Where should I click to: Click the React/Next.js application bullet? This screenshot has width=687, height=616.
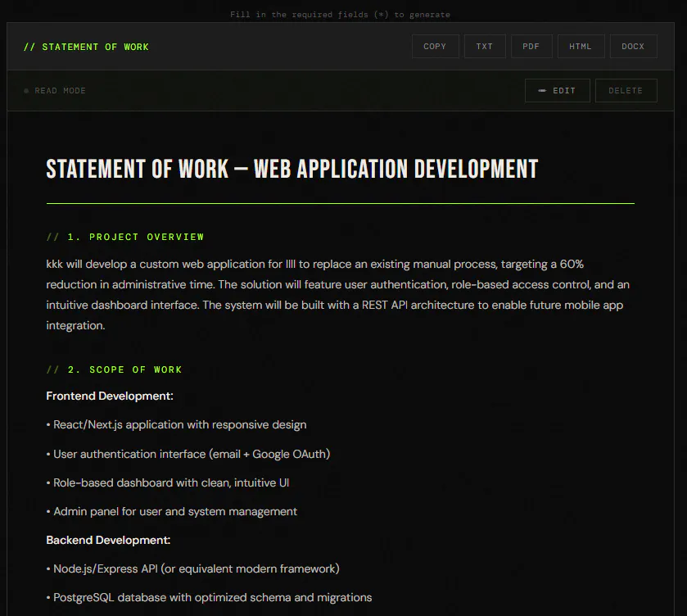pos(176,425)
